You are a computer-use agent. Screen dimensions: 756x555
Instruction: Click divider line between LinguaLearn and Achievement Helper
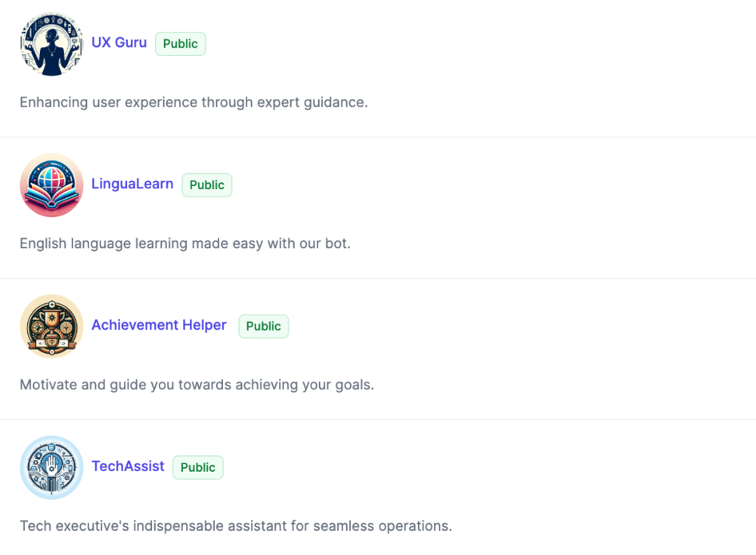click(378, 278)
